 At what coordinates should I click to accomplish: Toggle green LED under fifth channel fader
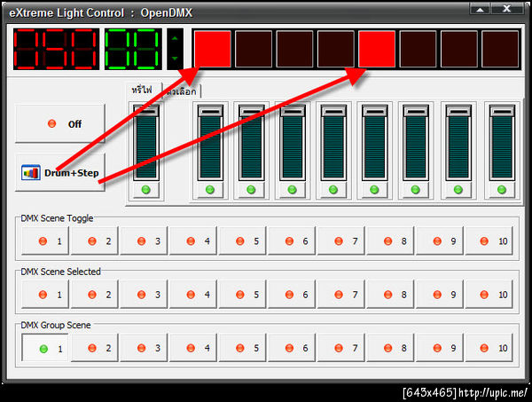[x=374, y=190]
